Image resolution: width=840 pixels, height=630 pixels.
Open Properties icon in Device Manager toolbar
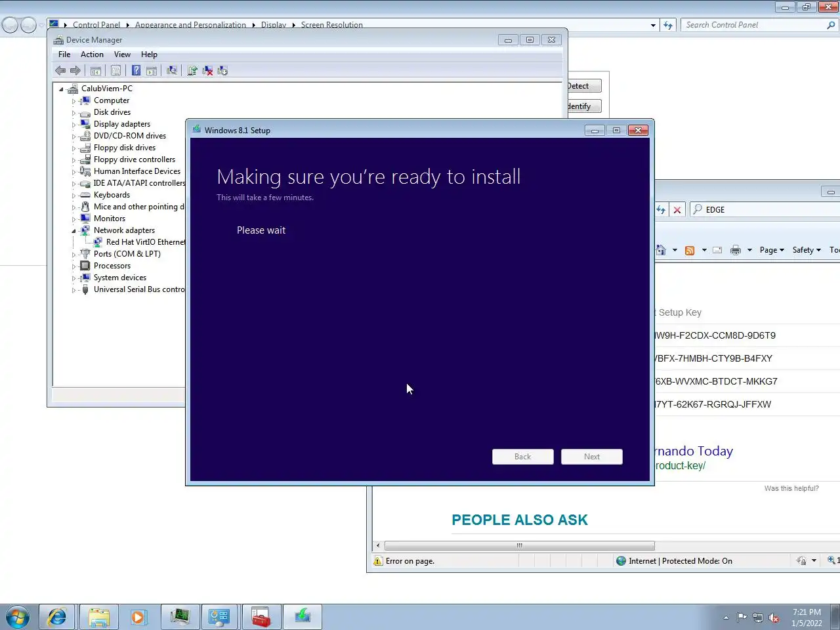(116, 71)
